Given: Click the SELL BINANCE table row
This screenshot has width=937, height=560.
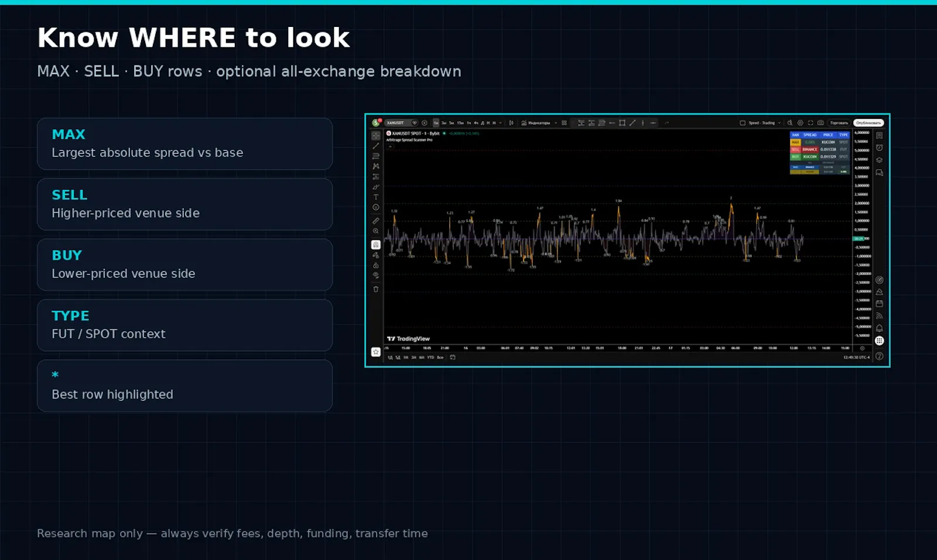Looking at the screenshot, I should 820,149.
